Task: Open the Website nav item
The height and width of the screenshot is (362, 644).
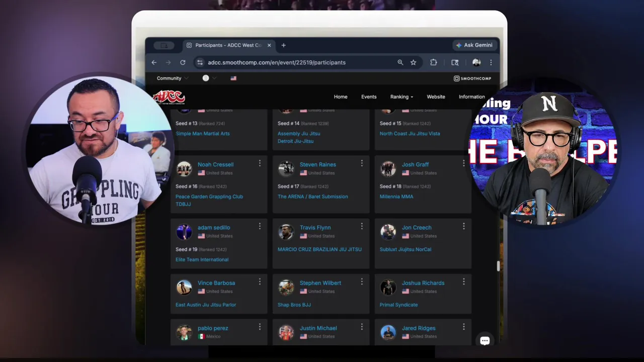Action: (x=436, y=97)
